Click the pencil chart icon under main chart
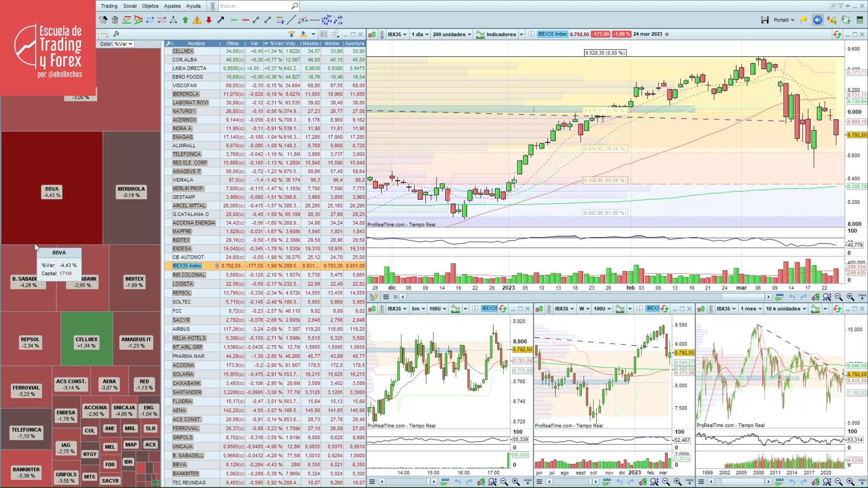 pos(374,297)
